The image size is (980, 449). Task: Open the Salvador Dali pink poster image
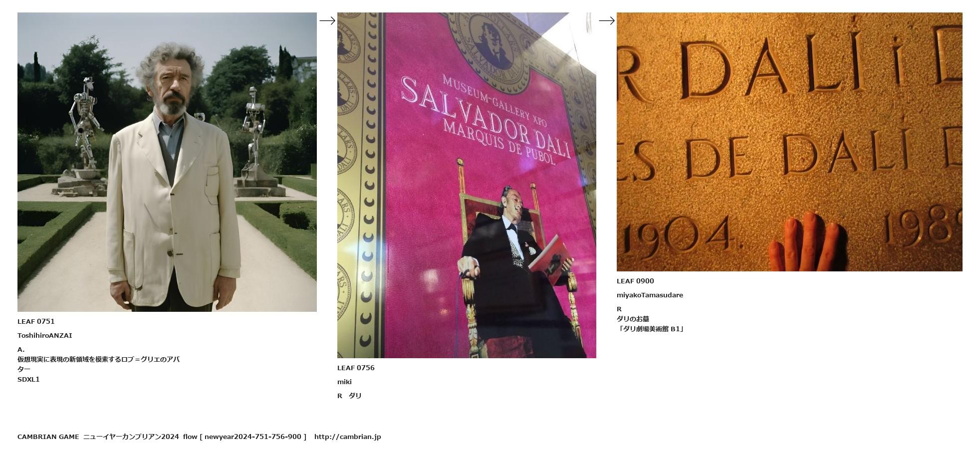tap(467, 185)
